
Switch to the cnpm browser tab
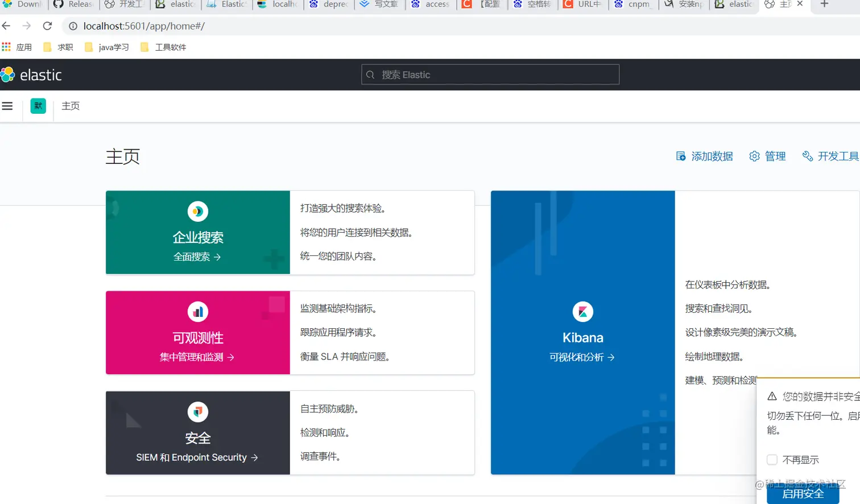click(634, 5)
